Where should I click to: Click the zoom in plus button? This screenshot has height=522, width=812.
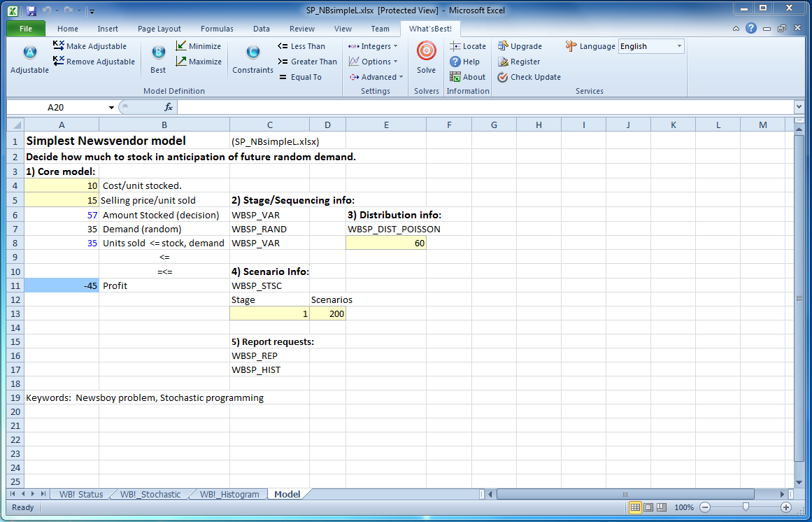pos(786,507)
